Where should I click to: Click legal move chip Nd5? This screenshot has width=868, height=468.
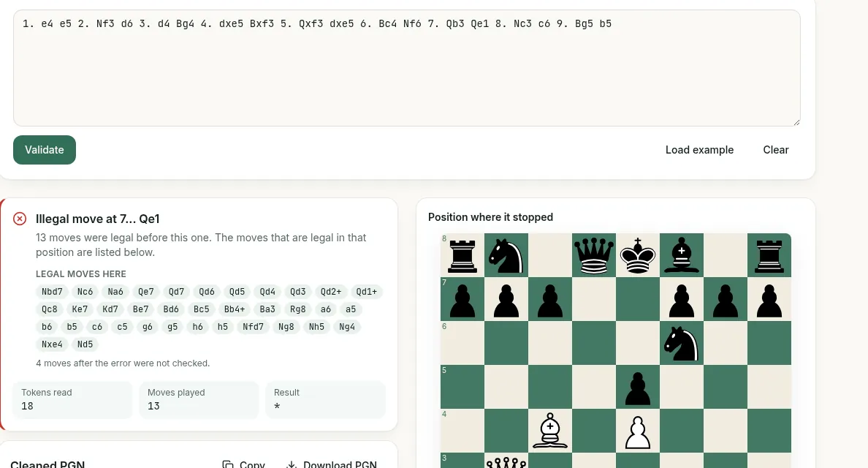(x=85, y=344)
